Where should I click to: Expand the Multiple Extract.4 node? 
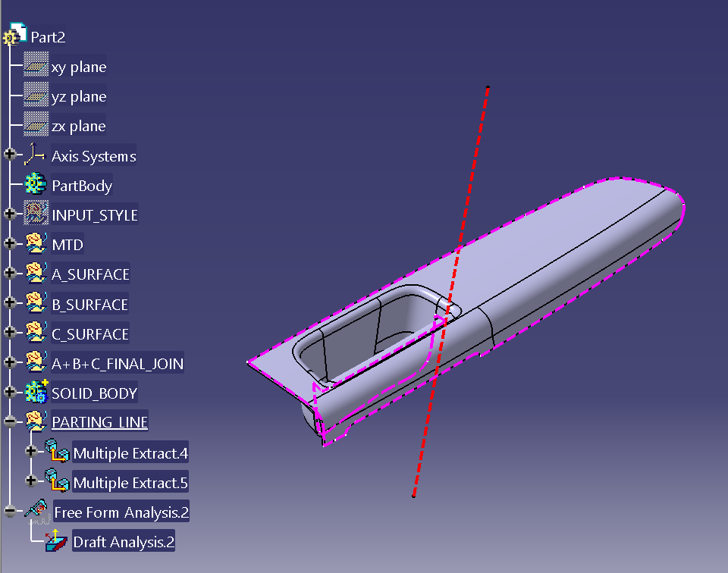point(31,451)
